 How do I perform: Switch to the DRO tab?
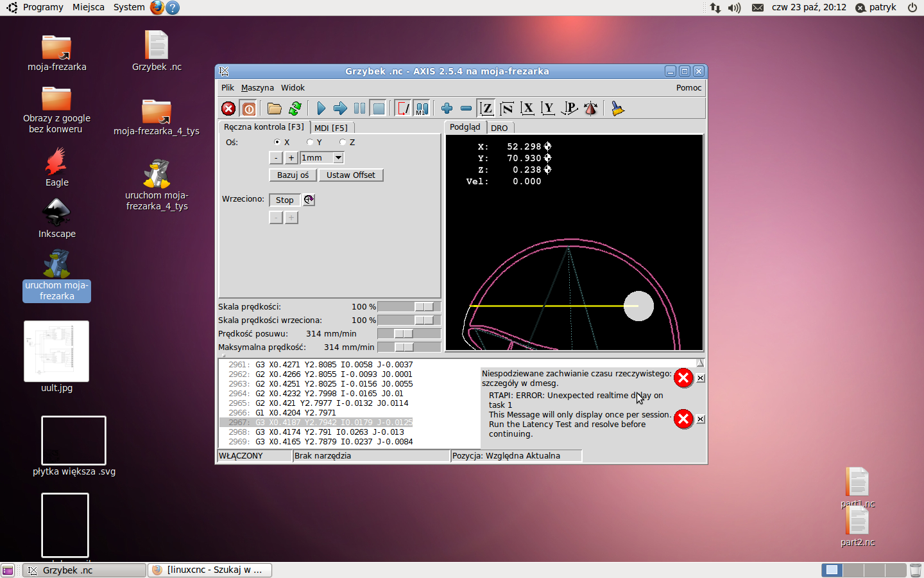499,128
